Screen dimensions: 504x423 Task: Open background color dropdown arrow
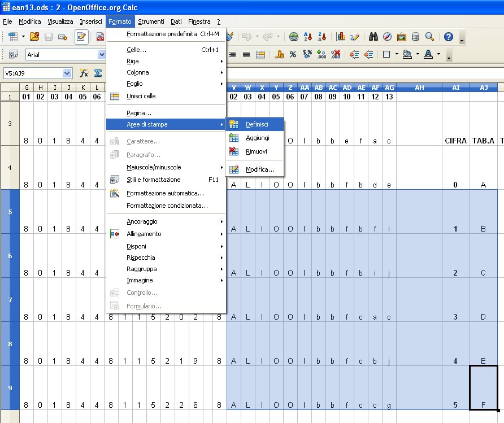coord(418,54)
